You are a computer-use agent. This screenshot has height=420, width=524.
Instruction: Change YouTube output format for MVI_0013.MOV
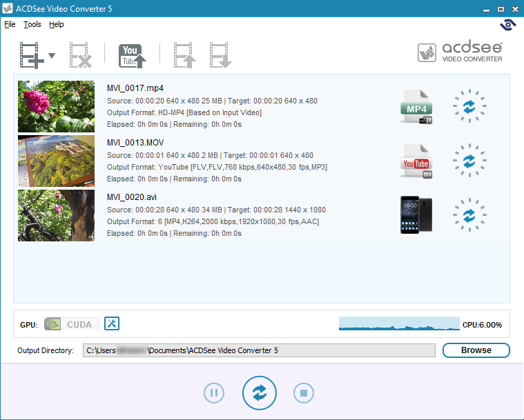point(416,161)
